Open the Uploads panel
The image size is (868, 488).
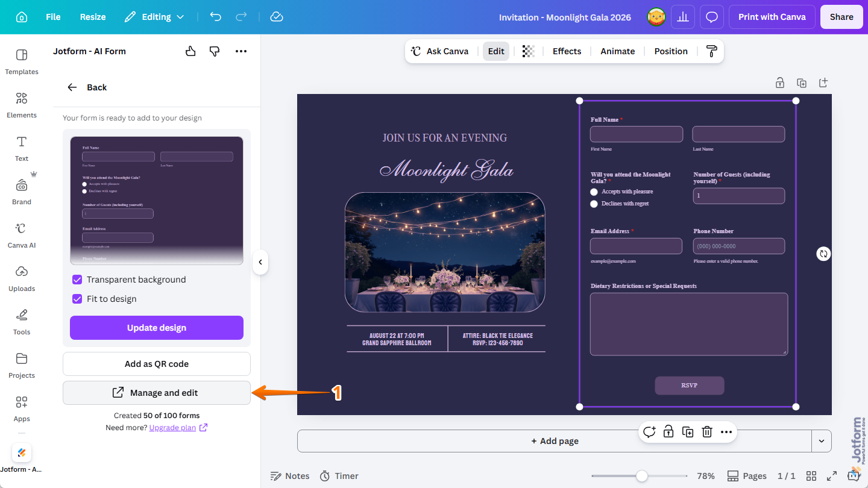22,279
